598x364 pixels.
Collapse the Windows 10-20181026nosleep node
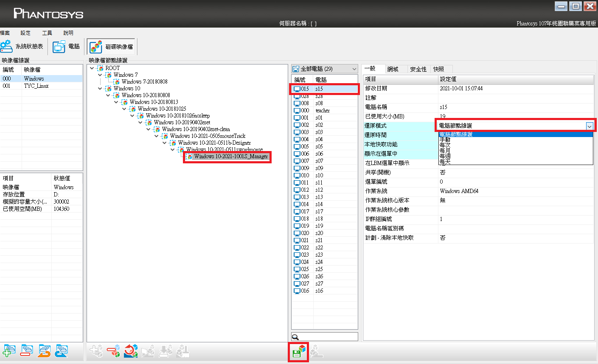coord(132,115)
